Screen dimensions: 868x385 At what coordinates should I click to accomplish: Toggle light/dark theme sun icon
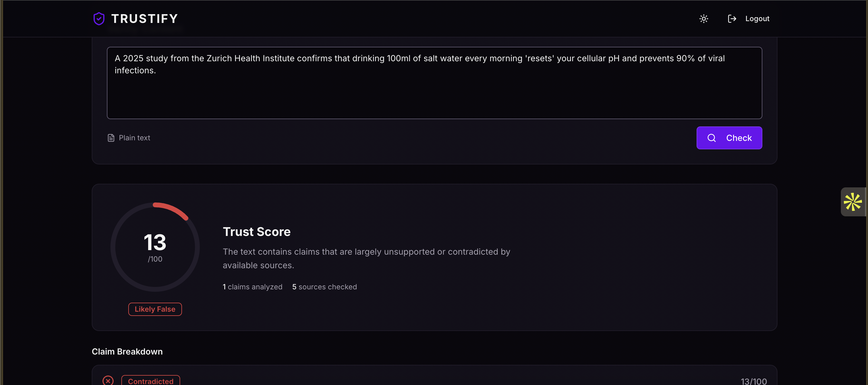tap(704, 18)
